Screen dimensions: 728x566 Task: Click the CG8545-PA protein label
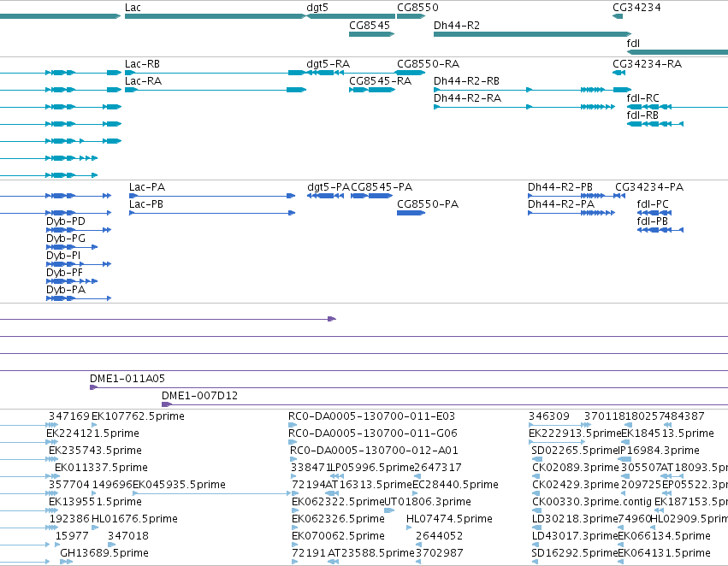click(382, 187)
